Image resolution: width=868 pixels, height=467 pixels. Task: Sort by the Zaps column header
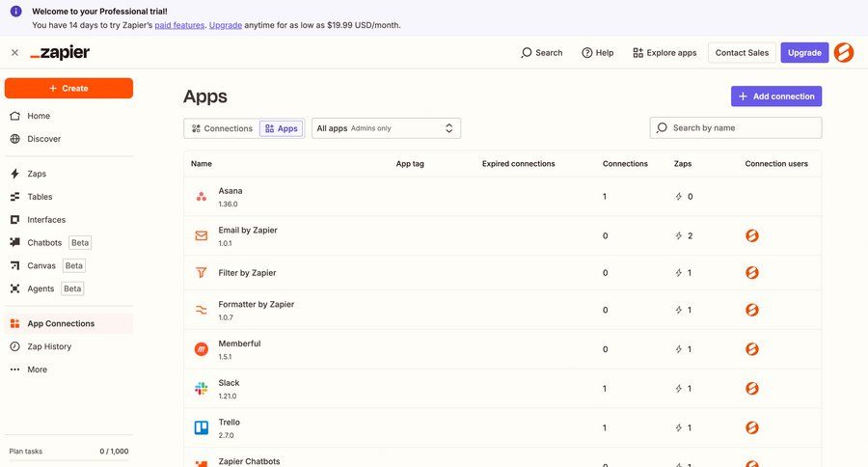click(683, 164)
